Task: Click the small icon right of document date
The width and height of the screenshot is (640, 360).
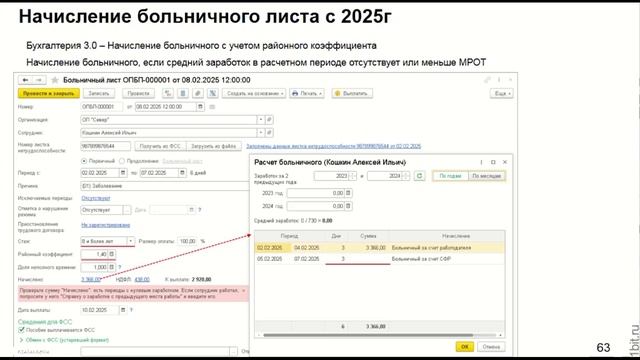Action: click(212, 107)
